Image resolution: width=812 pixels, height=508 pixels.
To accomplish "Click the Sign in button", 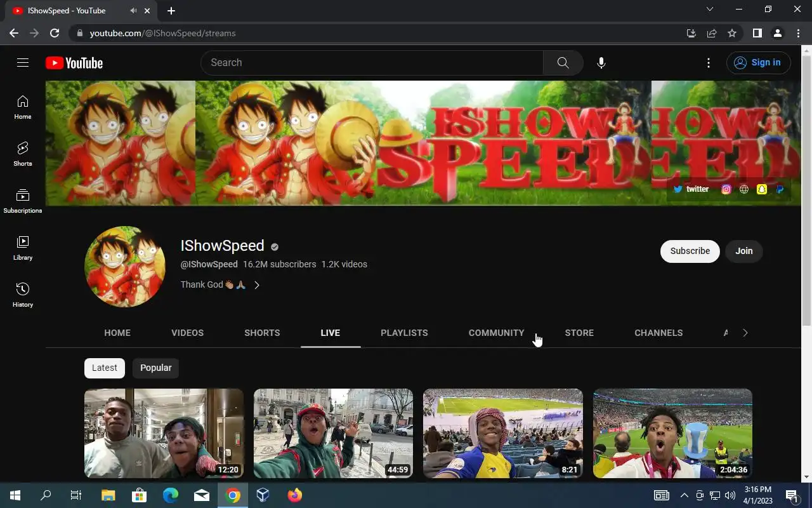I will [758, 62].
